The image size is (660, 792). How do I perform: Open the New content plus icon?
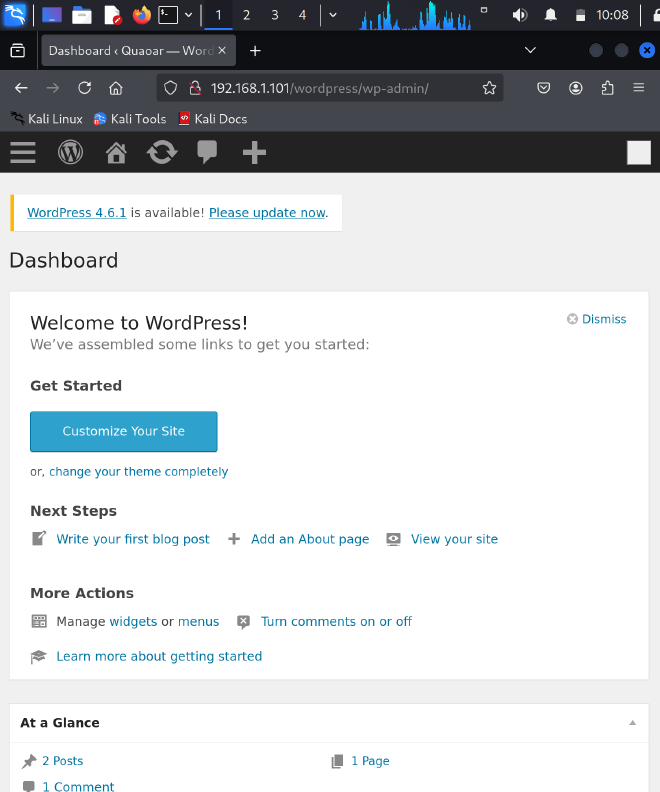click(x=254, y=152)
